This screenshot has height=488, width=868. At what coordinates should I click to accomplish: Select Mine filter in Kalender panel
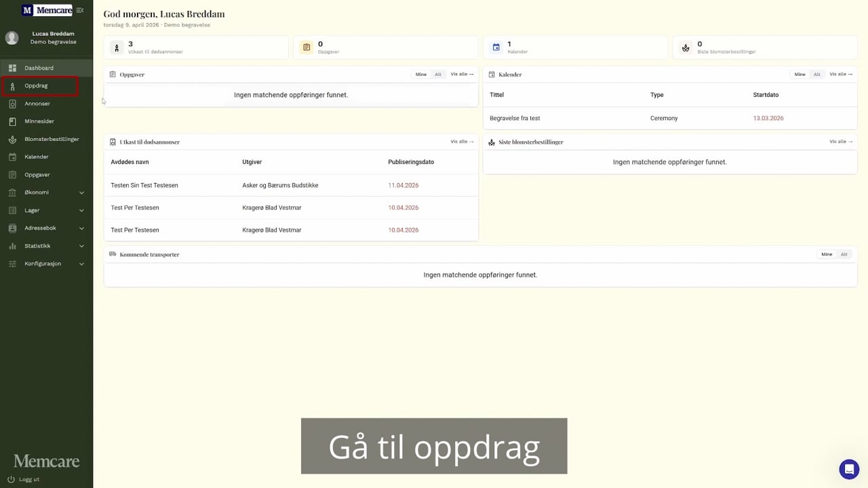[800, 75]
